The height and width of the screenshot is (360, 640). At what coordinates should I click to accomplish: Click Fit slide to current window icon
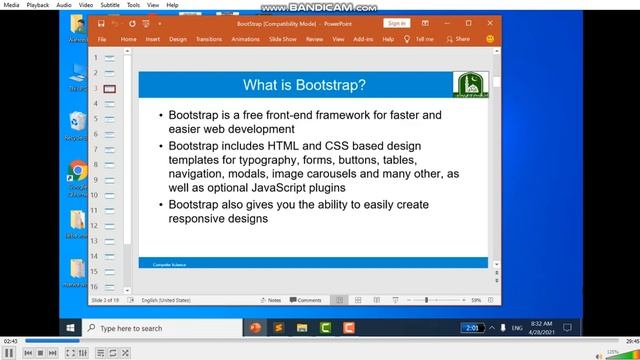click(491, 300)
